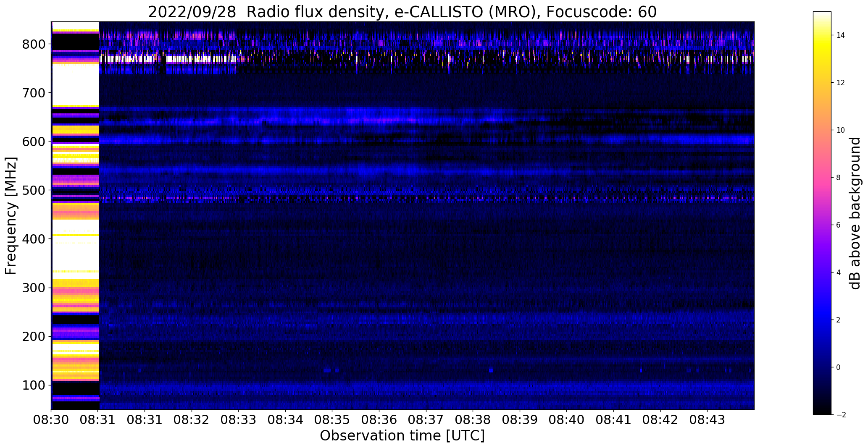This screenshot has height=448, width=868.
Task: Click the 08:30 time tick label
Action: click(x=51, y=420)
